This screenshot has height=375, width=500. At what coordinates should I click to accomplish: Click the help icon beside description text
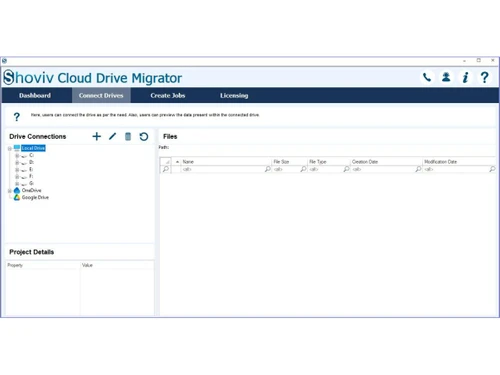[16, 117]
